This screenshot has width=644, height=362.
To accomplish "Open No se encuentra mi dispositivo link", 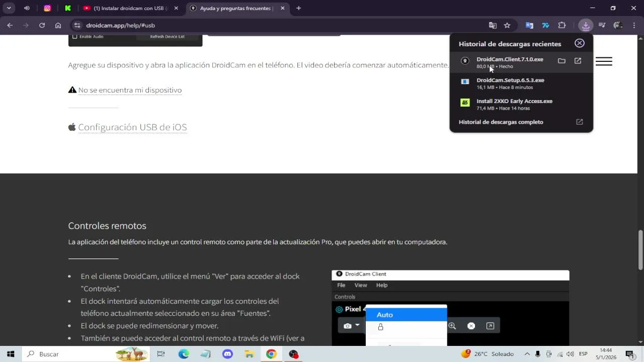I will pos(130,90).
